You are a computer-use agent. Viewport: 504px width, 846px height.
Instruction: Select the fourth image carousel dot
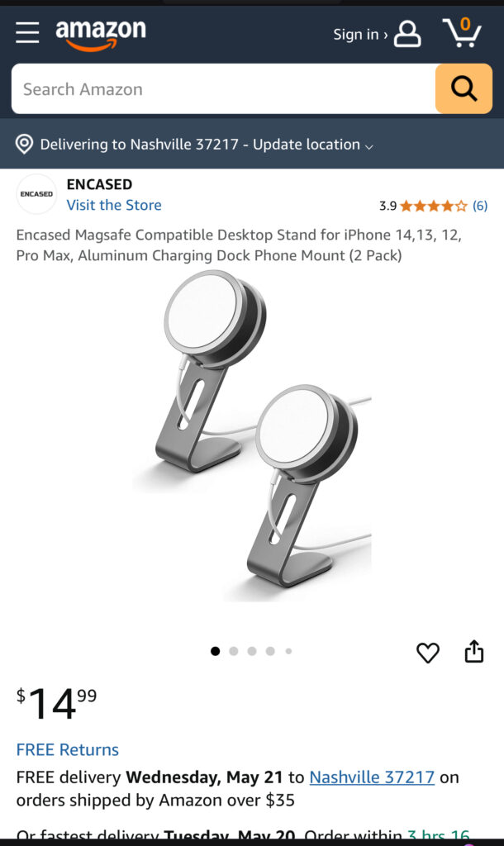(270, 651)
